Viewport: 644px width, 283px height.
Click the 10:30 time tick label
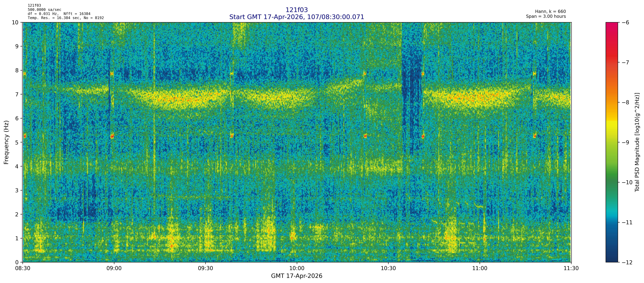[388, 269]
